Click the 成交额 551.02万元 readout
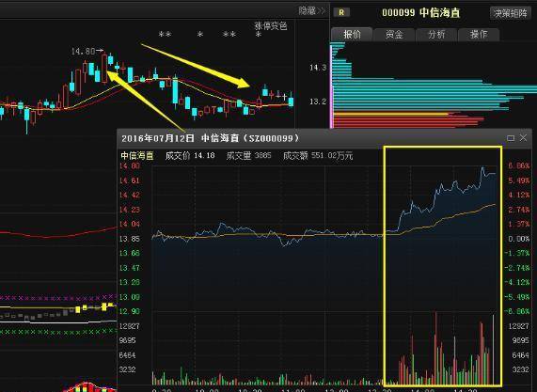Screen dimensions: 537x392 point(318,156)
